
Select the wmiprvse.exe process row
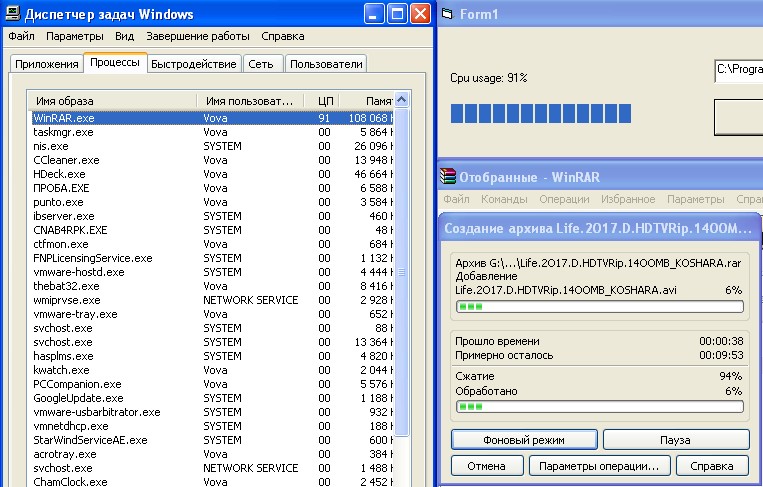pos(212,300)
